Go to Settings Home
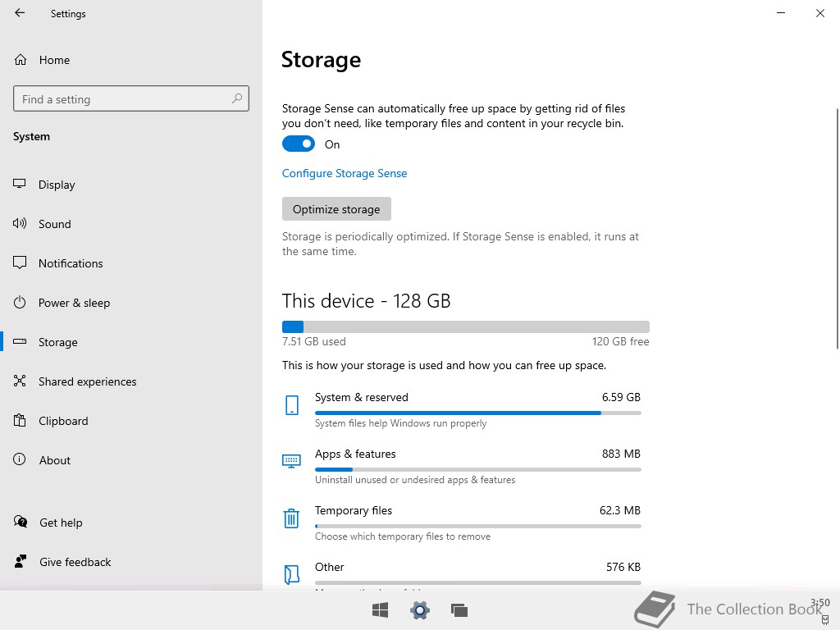 [131, 60]
